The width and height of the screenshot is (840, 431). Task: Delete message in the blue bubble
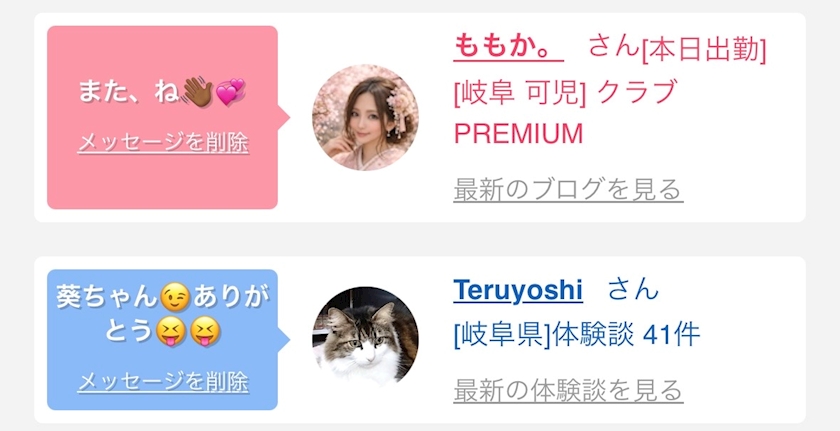163,382
